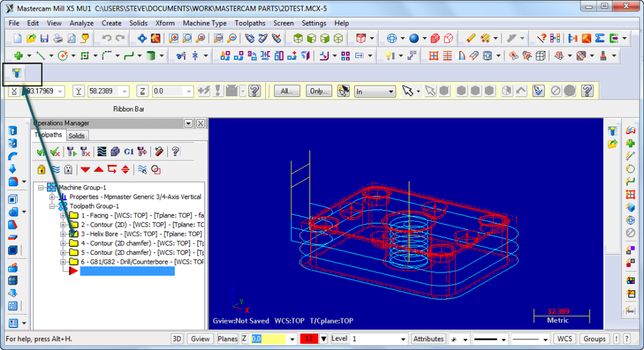Image resolution: width=644 pixels, height=350 pixels.
Task: Collapse Toolpath Group-1 node
Action: click(x=52, y=206)
